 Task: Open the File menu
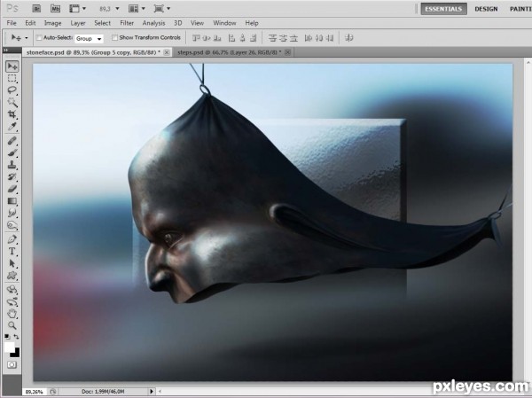12,23
